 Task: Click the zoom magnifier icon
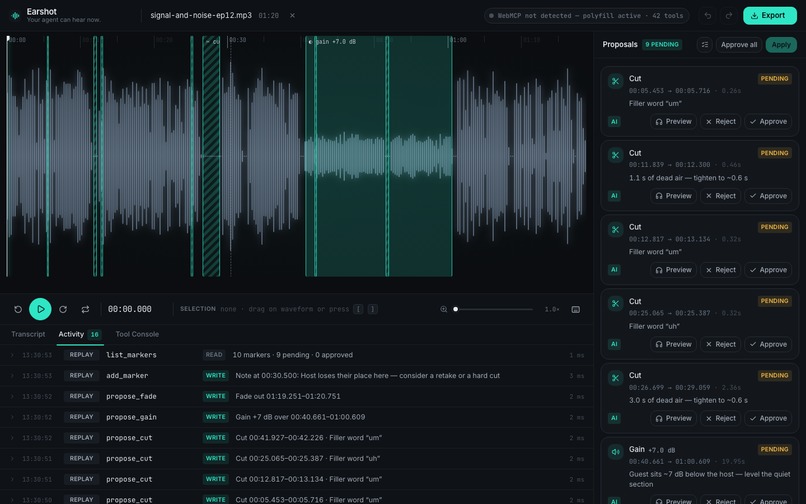[x=444, y=310]
